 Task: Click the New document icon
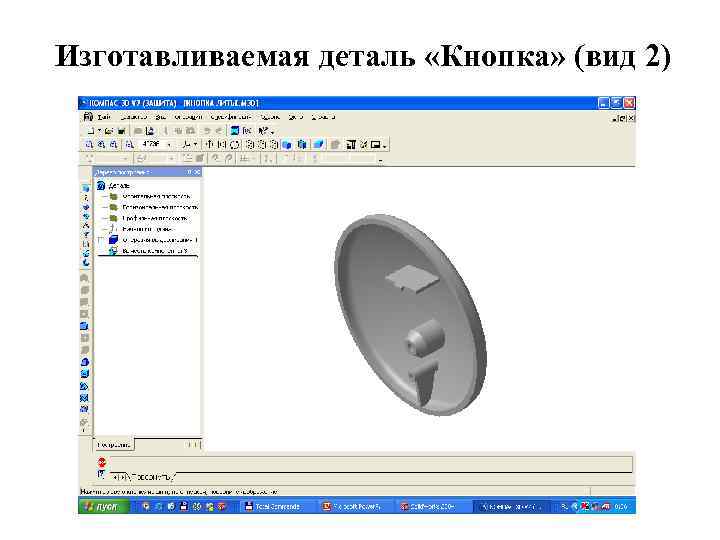(x=91, y=131)
